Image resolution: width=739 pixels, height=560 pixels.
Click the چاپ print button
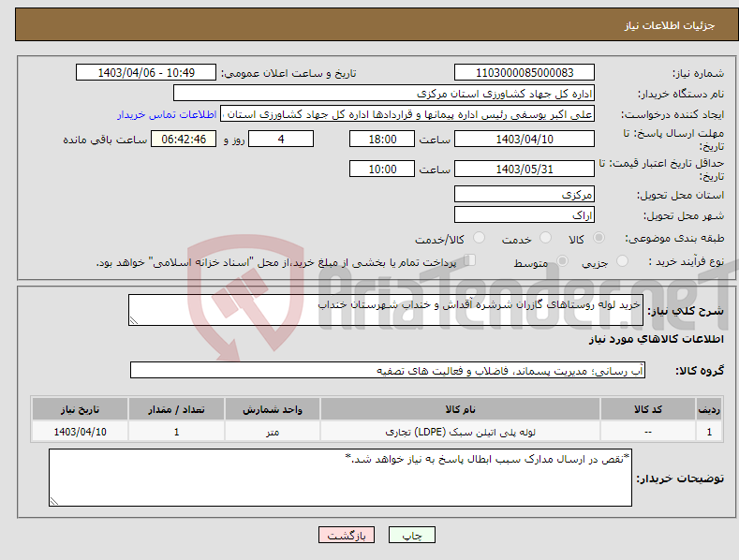tap(412, 535)
